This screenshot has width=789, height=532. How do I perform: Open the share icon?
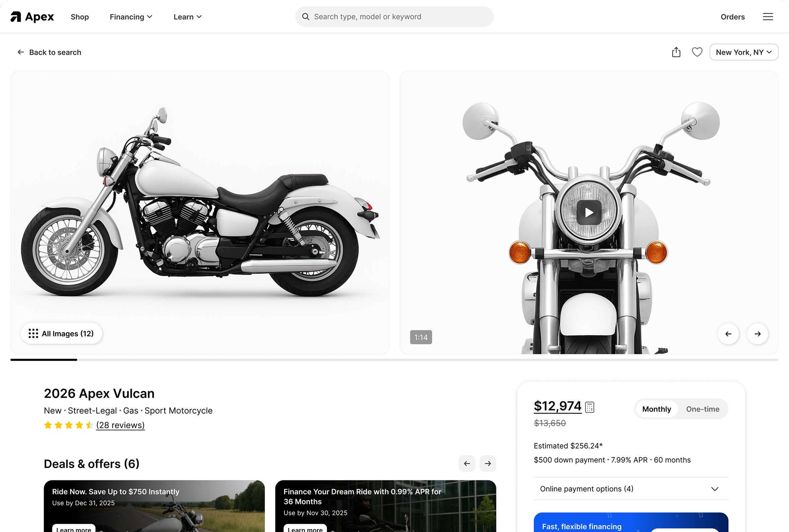(x=676, y=52)
